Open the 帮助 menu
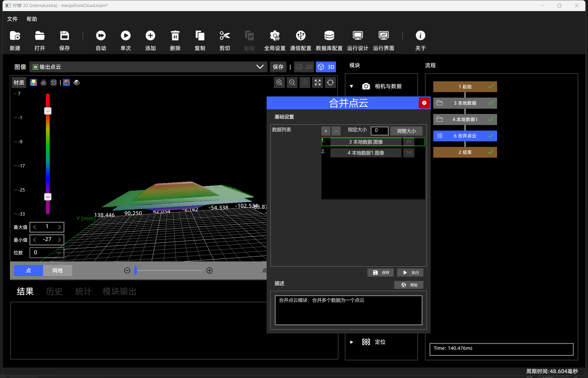Viewport: 588px width, 378px height. (32, 19)
